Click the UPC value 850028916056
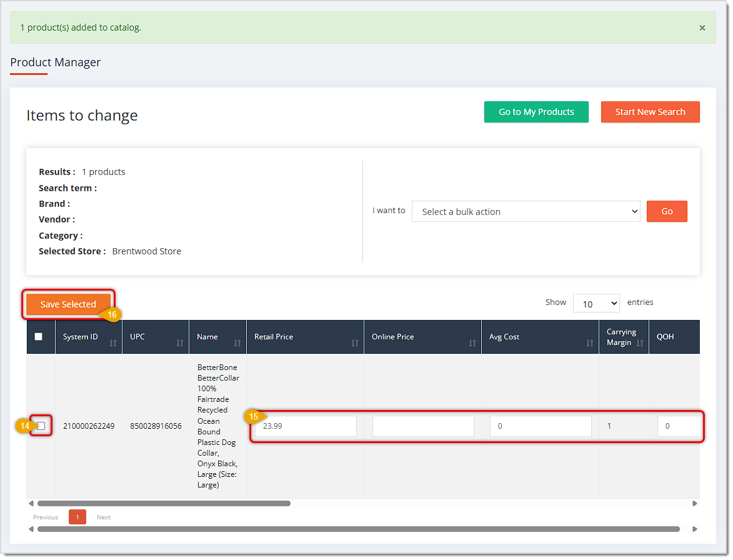The image size is (733, 560). point(156,426)
